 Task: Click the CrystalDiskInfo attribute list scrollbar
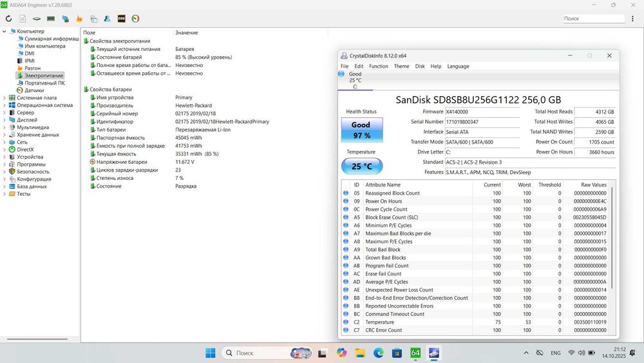(x=612, y=238)
